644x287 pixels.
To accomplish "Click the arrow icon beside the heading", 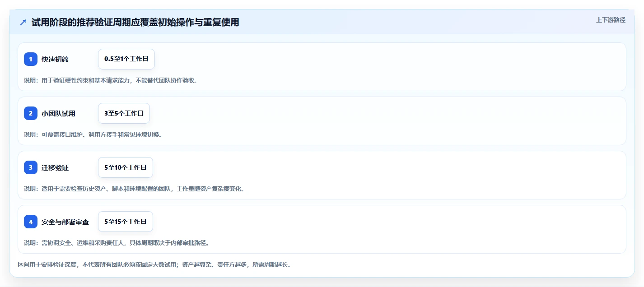I will (23, 23).
